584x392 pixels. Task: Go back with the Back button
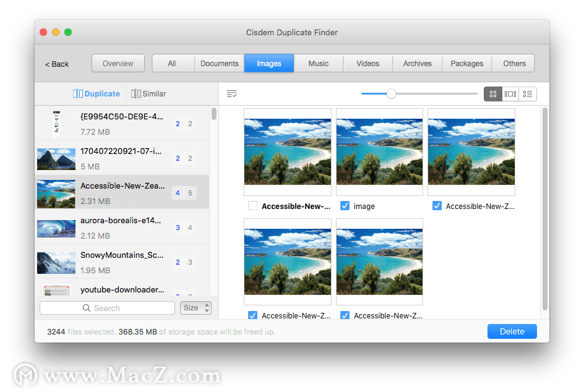57,64
